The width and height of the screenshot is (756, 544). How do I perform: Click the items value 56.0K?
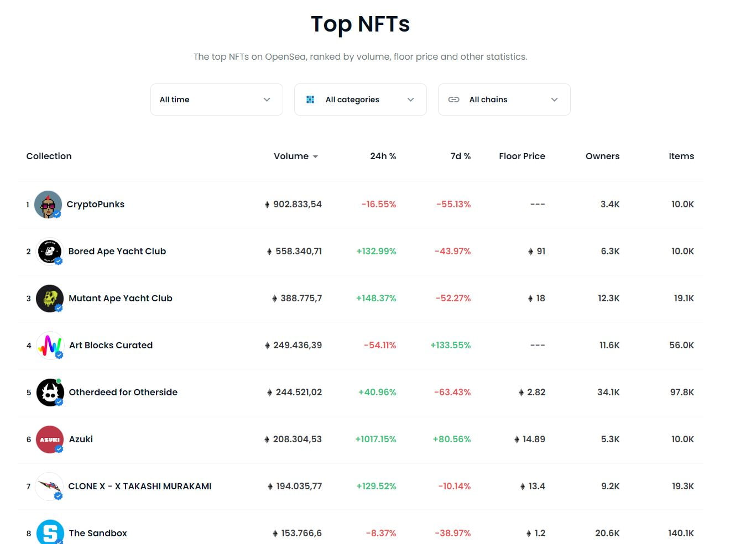tap(681, 346)
